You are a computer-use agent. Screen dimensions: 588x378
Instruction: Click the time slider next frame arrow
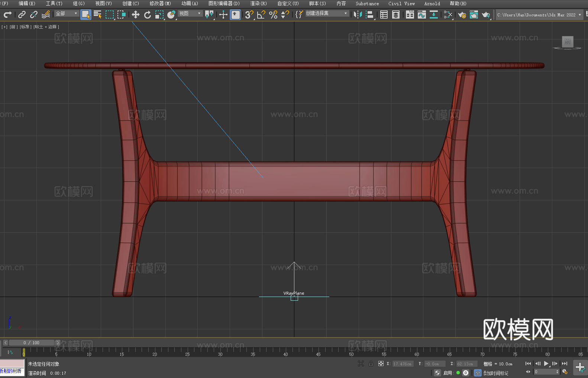click(x=58, y=343)
